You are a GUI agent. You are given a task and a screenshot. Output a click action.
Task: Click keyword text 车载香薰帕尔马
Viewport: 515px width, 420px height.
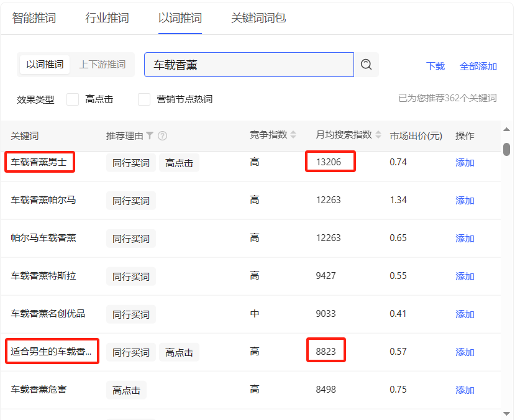click(43, 199)
